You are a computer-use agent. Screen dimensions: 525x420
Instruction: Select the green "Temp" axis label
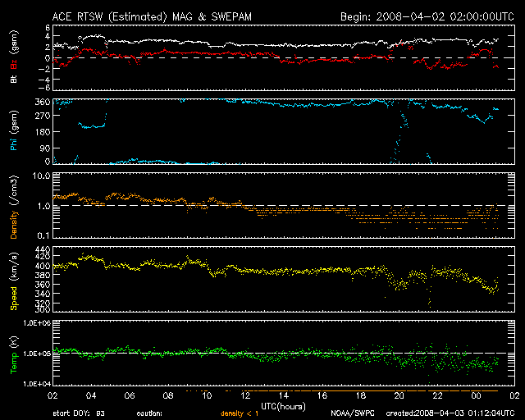click(14, 363)
